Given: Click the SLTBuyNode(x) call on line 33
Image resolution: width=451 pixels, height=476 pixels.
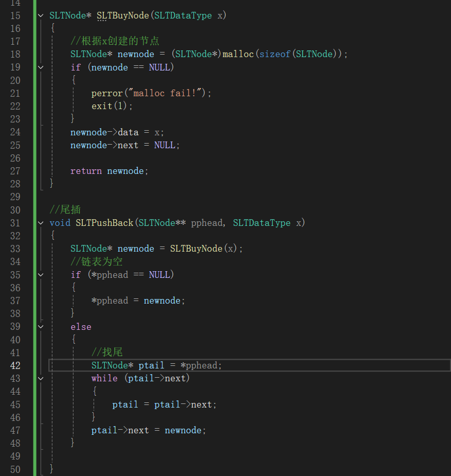Looking at the screenshot, I should [x=204, y=249].
